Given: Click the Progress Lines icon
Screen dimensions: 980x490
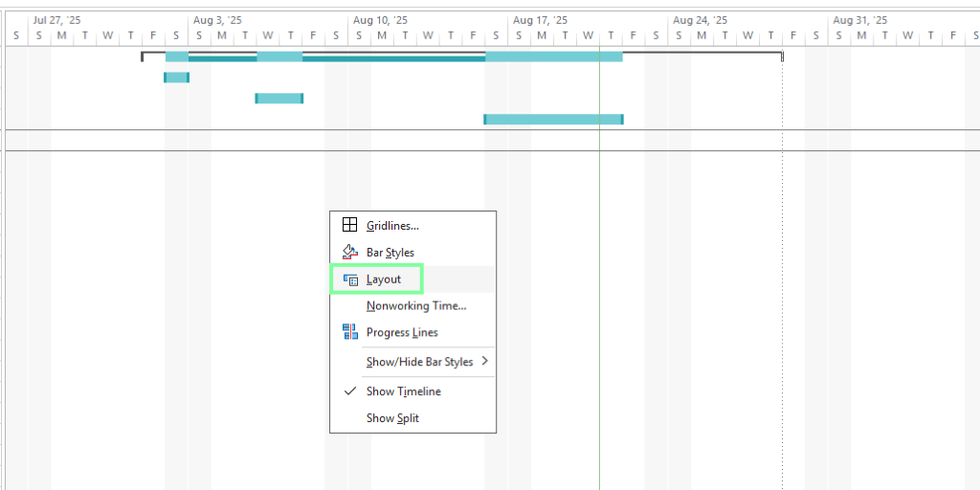Looking at the screenshot, I should 350,332.
